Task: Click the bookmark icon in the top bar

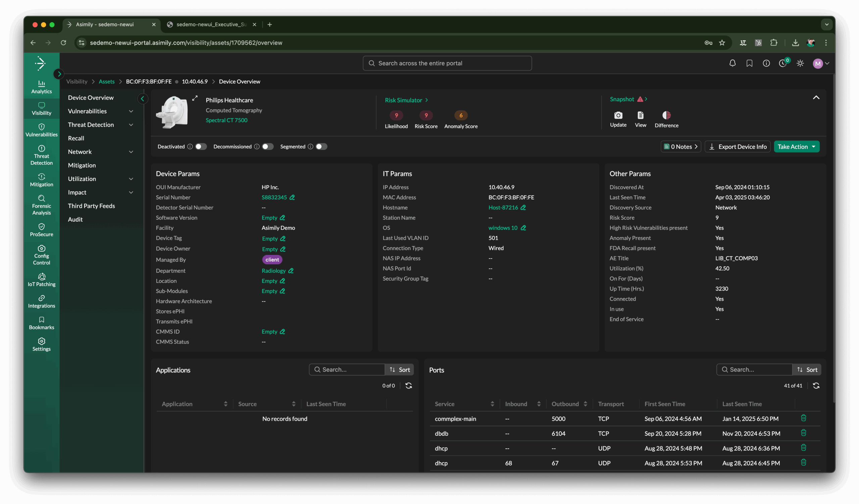Action: point(749,63)
